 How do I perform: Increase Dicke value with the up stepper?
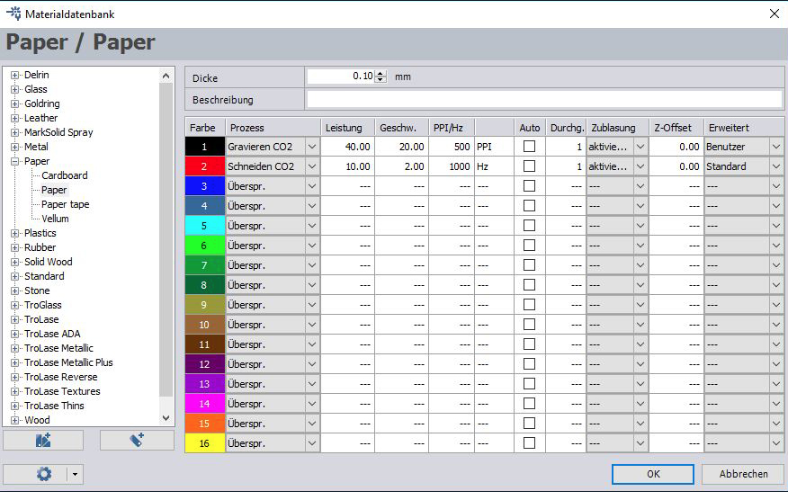tap(380, 73)
